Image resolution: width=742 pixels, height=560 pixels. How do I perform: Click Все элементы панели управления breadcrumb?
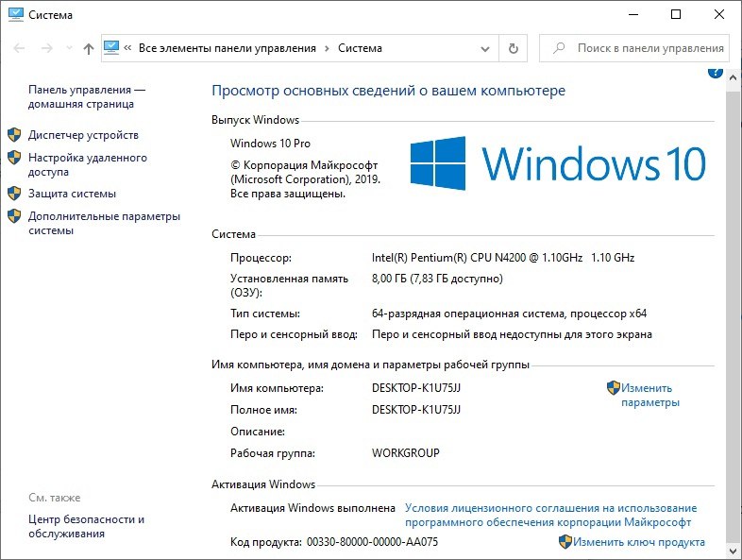pos(228,48)
